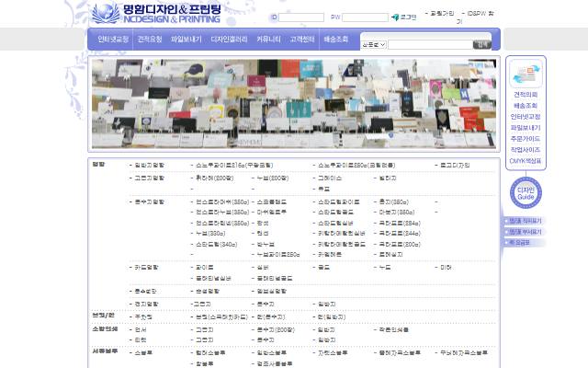Click the login arrow icon next to 로그인
588x368 pixels.
(x=395, y=17)
